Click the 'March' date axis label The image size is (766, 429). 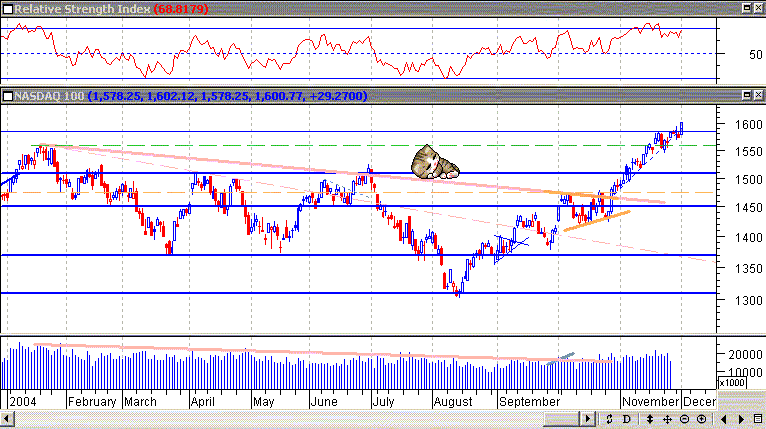click(140, 402)
